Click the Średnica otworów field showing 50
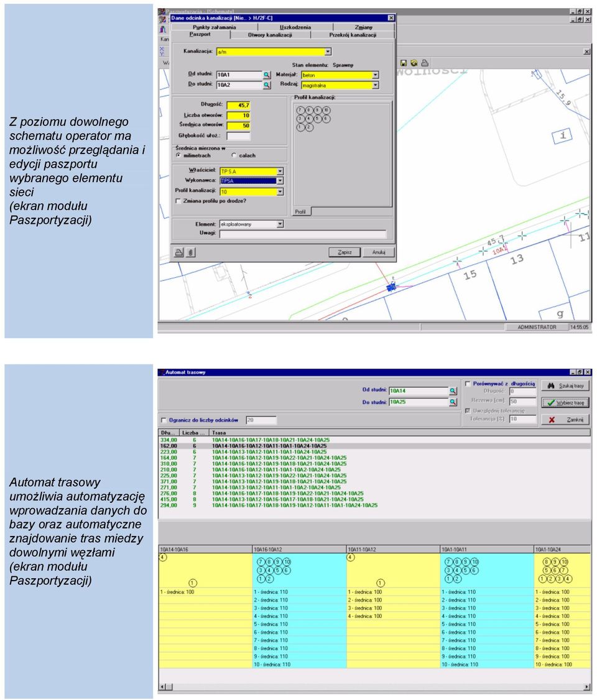 click(238, 126)
